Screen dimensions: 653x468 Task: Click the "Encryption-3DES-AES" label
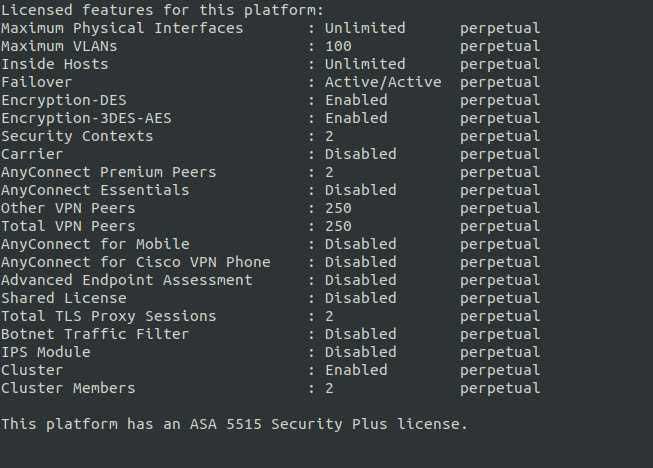click(86, 118)
